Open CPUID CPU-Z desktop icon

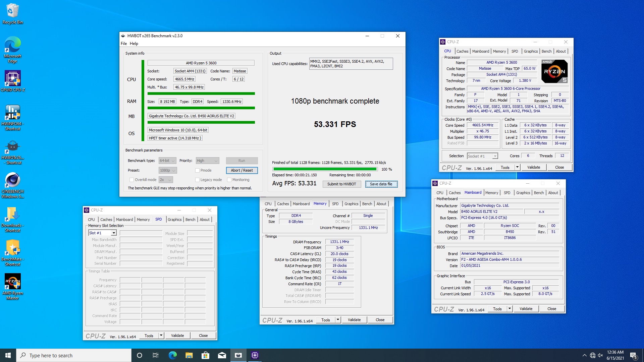pos(13,81)
